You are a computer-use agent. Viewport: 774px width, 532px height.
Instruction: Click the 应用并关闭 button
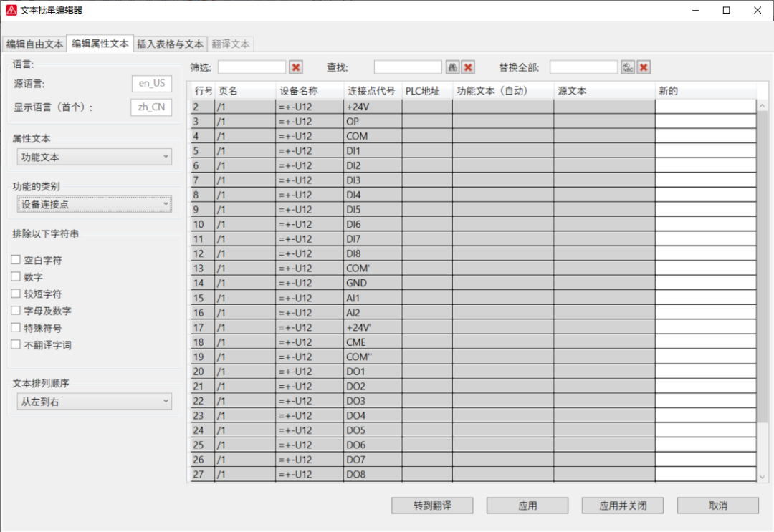point(623,506)
